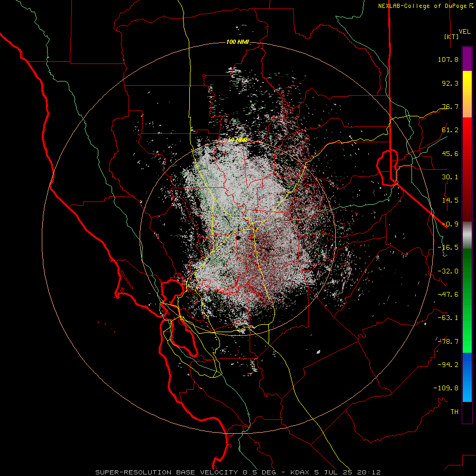Click the gray near-zero segment of the color bar

467,235
